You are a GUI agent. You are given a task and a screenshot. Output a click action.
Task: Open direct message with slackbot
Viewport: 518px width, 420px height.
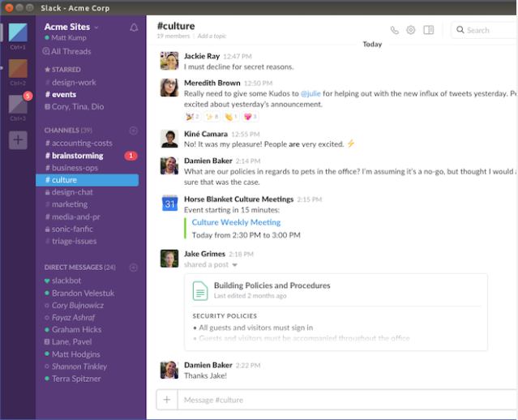click(62, 281)
